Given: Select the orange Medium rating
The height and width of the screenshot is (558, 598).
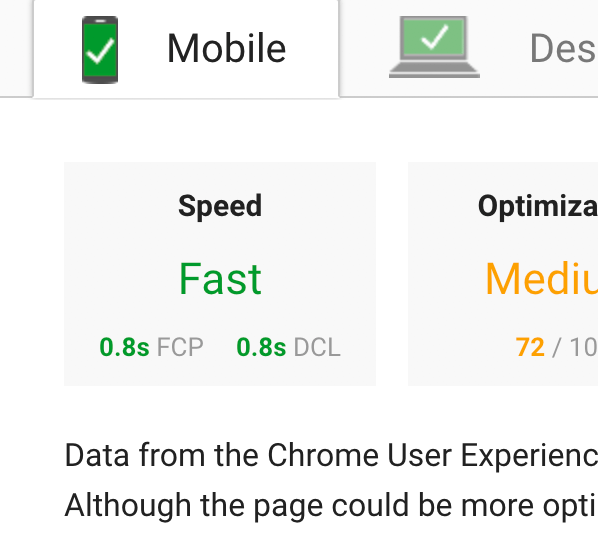Looking at the screenshot, I should point(542,279).
